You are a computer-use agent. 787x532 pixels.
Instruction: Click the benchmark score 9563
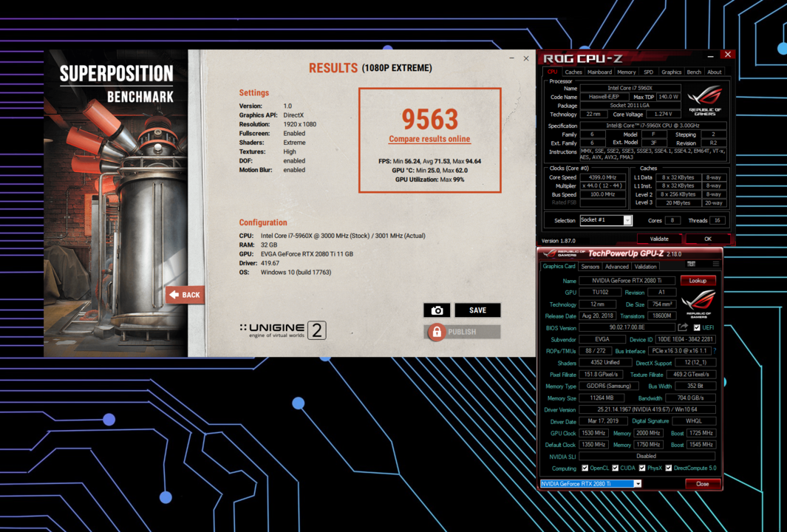(x=430, y=120)
